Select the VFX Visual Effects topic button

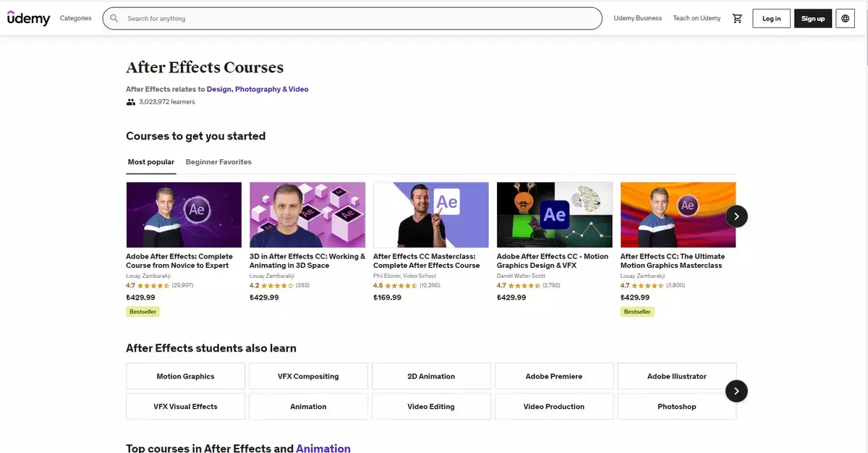pyautogui.click(x=186, y=407)
